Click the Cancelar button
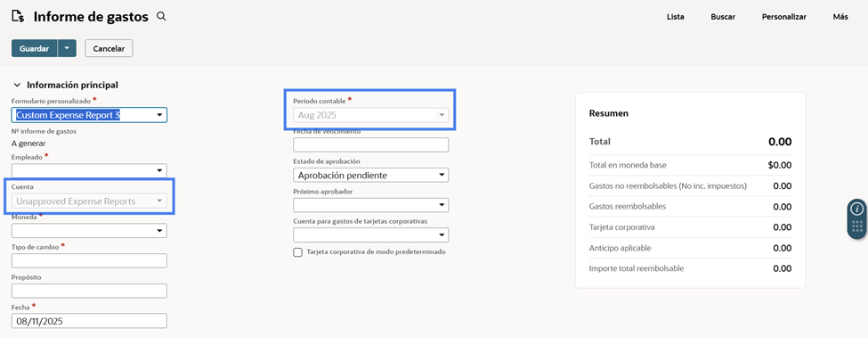This screenshot has width=868, height=337. tap(109, 48)
